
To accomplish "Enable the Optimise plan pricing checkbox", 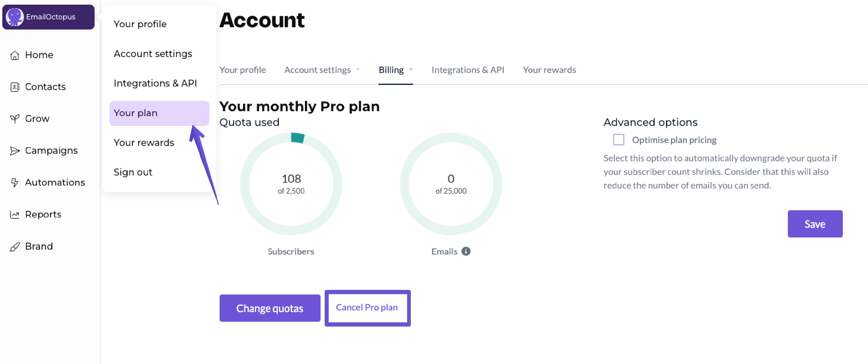I will pos(618,140).
